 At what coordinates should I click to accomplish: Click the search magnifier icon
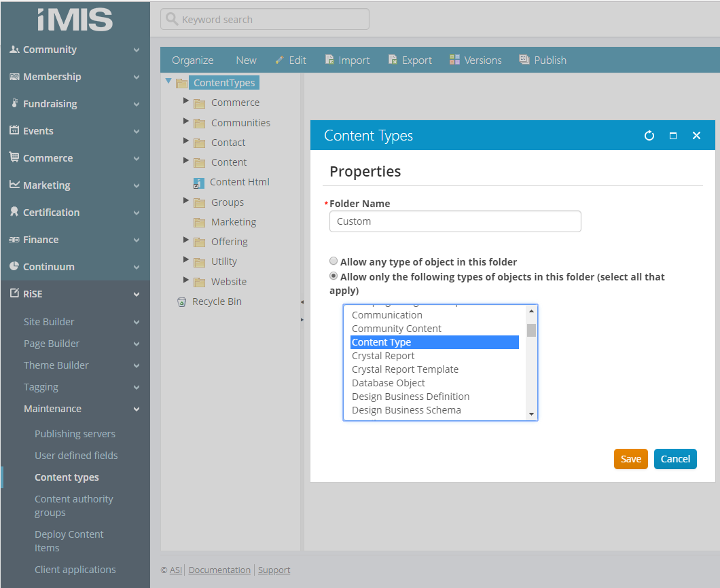(173, 20)
